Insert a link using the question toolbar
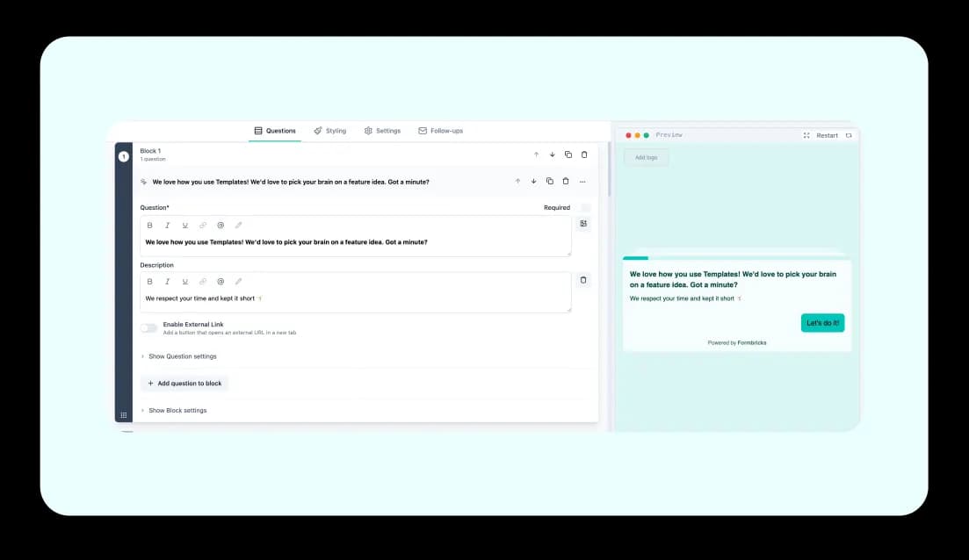The width and height of the screenshot is (969, 560). pyautogui.click(x=202, y=225)
